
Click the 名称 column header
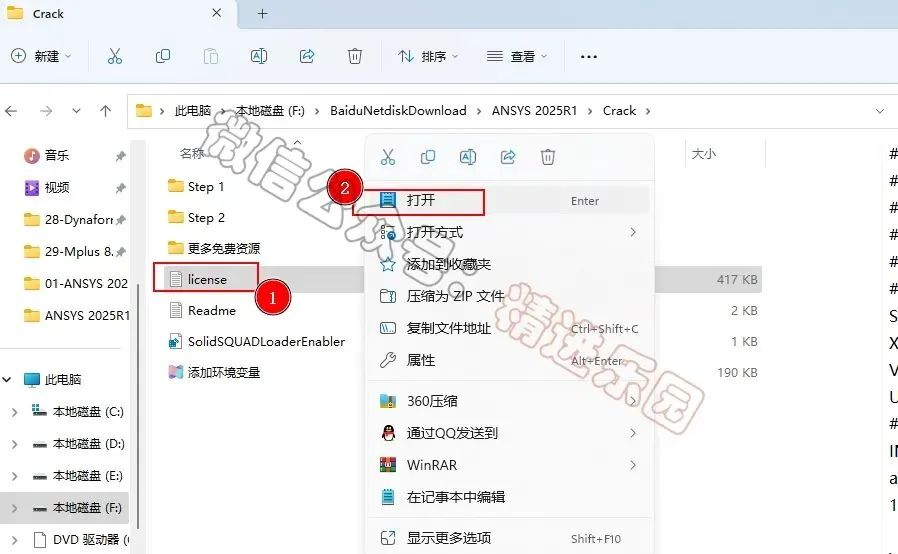[x=192, y=154]
